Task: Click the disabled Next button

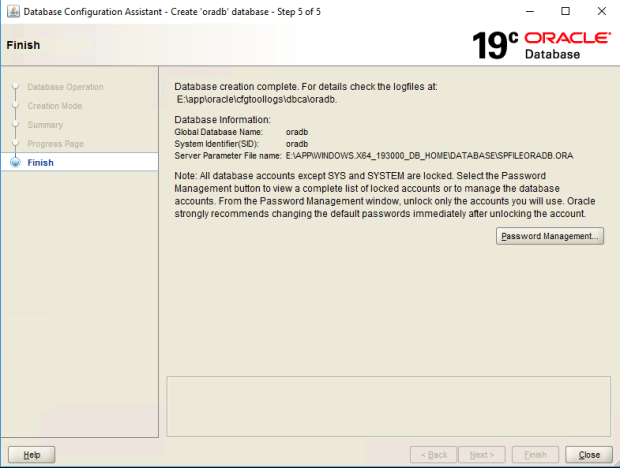Action: (x=482, y=455)
